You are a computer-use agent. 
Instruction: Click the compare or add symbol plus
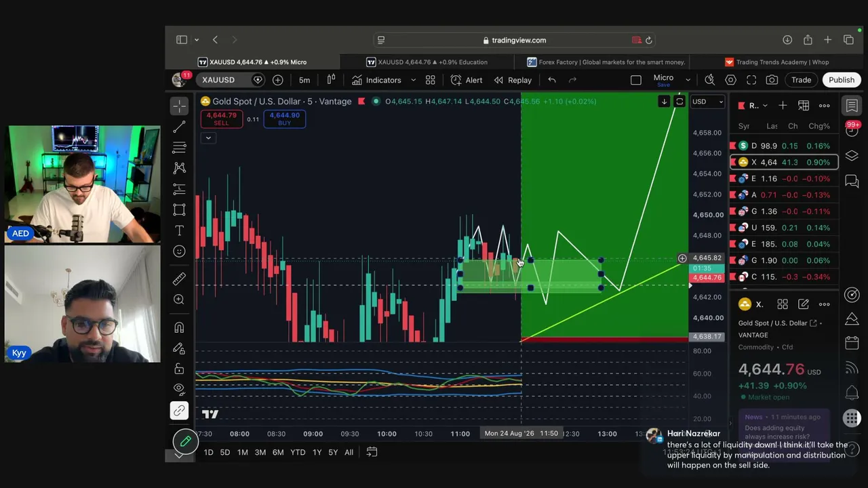[x=278, y=80]
